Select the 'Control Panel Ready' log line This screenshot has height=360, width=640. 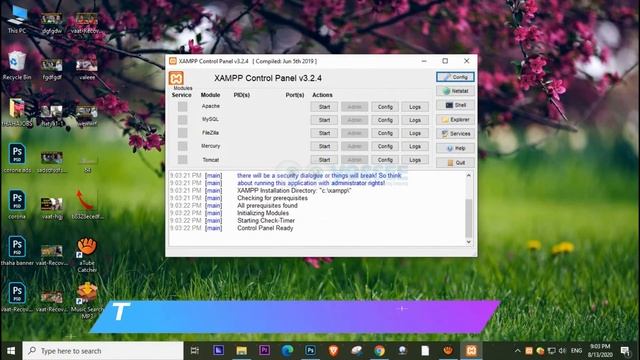[265, 228]
